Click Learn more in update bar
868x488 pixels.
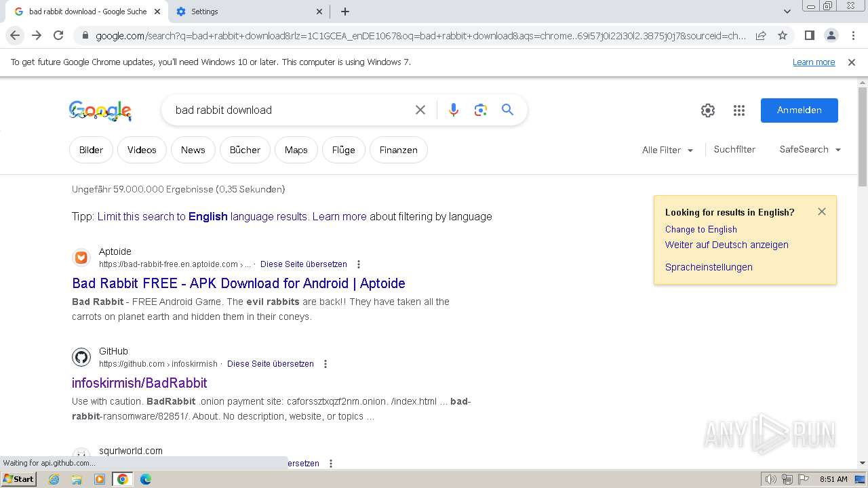pyautogui.click(x=814, y=62)
